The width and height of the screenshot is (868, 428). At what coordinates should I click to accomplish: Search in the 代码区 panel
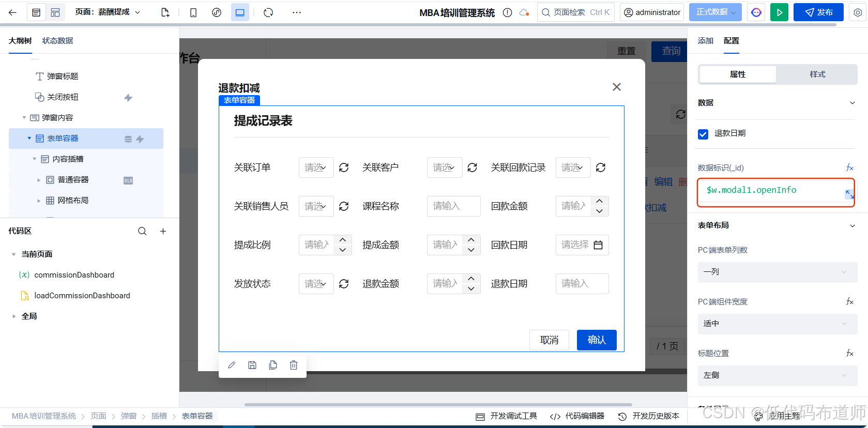tap(142, 231)
